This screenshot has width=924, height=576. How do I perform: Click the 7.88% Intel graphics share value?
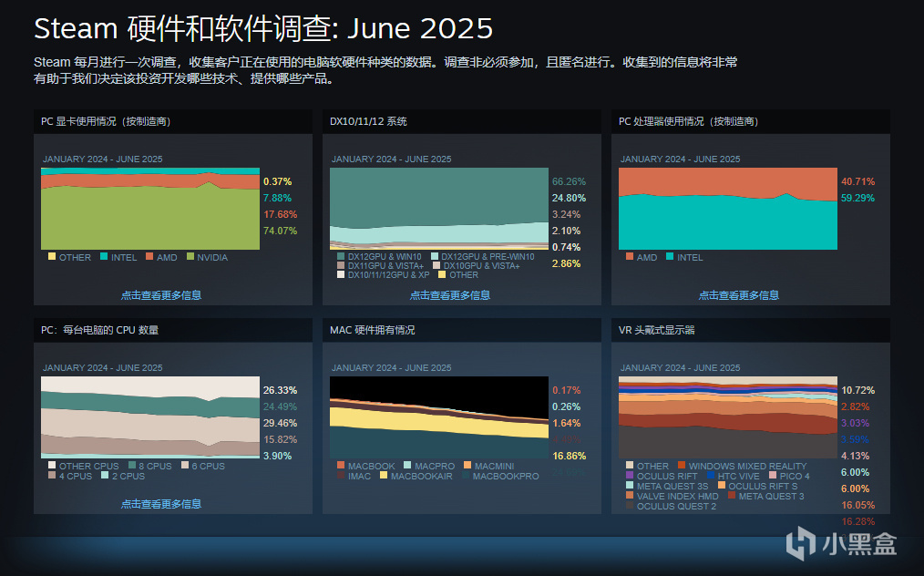[278, 198]
